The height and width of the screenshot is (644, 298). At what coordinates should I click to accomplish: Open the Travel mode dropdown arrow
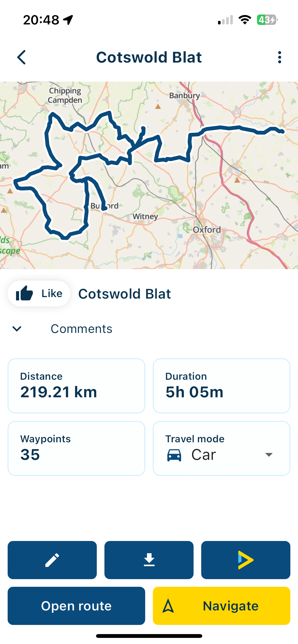pyautogui.click(x=269, y=455)
